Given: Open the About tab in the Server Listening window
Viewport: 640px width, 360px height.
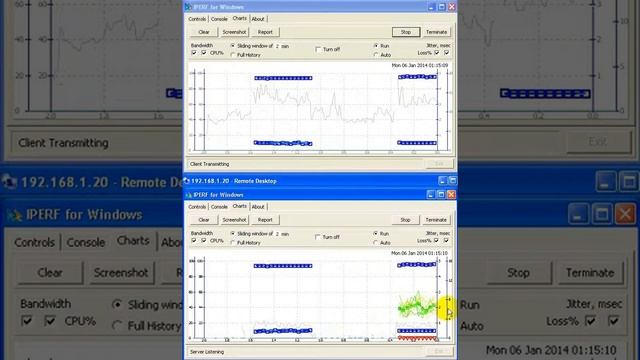Looking at the screenshot, I should [x=258, y=207].
